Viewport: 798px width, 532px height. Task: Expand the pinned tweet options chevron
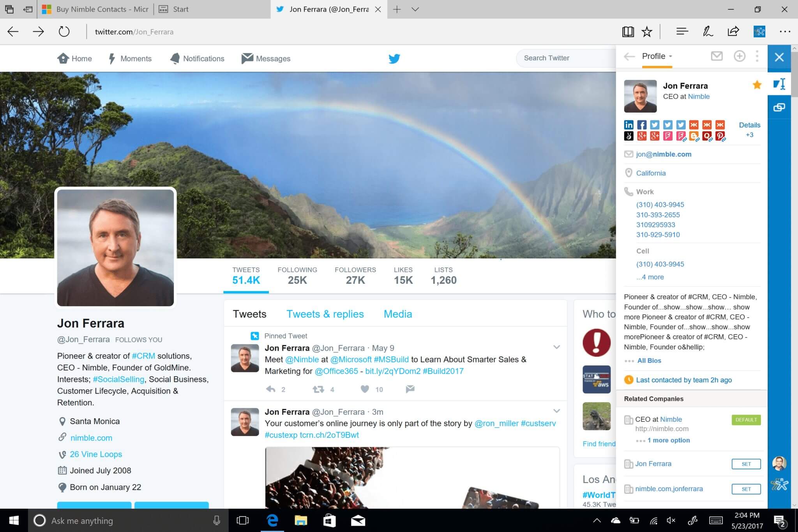(x=556, y=347)
